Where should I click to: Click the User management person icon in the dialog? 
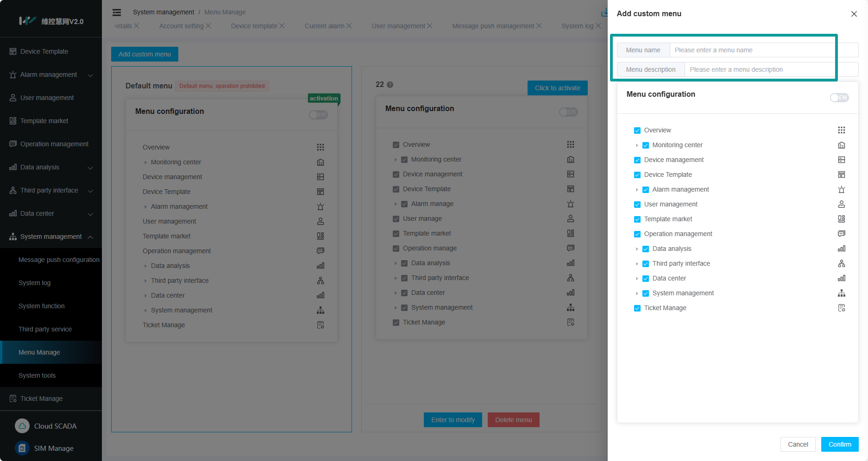[x=841, y=204]
